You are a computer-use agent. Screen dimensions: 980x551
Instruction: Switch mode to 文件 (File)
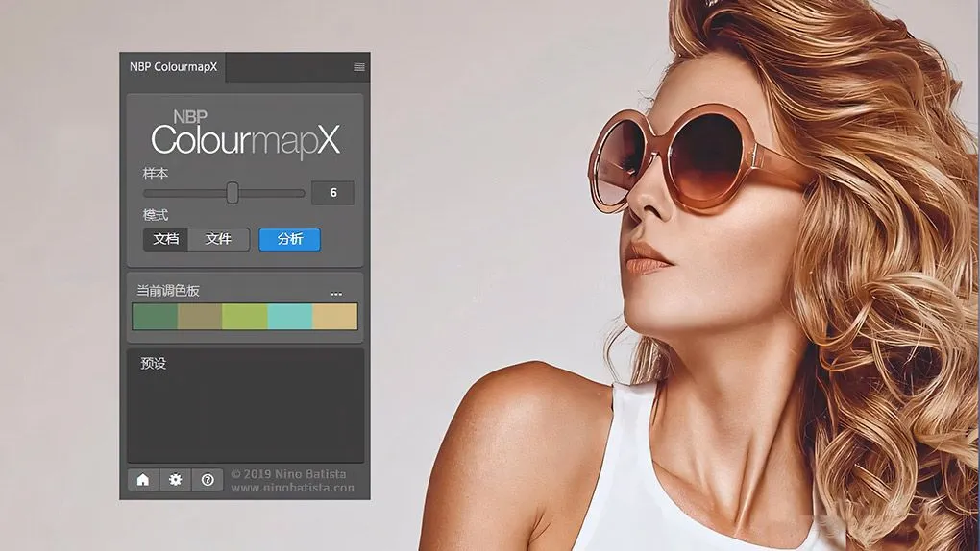click(x=218, y=239)
